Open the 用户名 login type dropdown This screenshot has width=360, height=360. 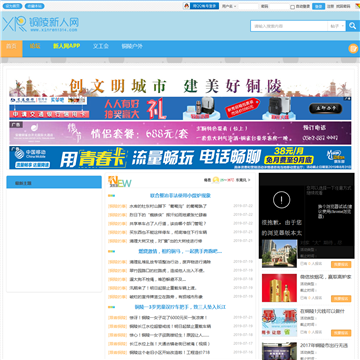[x=229, y=6]
